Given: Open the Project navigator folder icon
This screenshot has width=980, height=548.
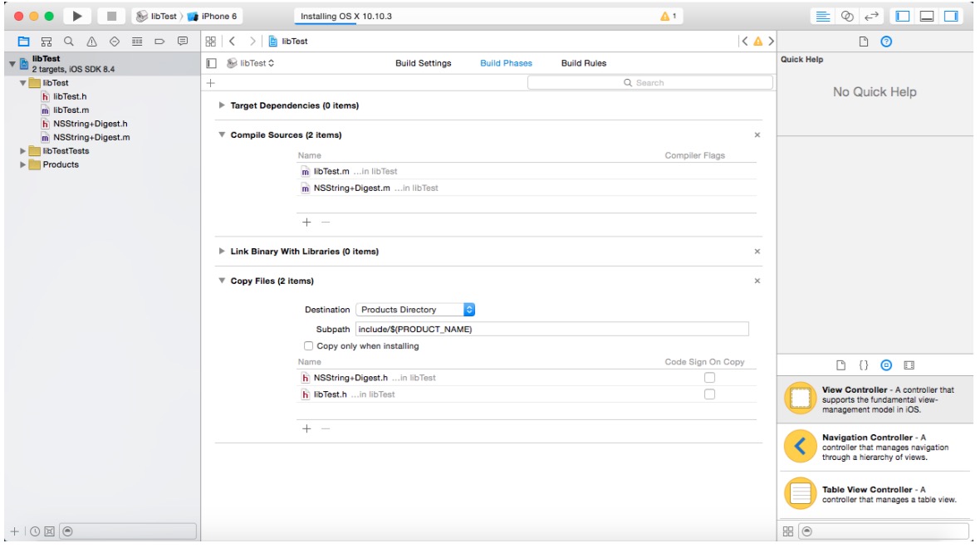Looking at the screenshot, I should [24, 42].
